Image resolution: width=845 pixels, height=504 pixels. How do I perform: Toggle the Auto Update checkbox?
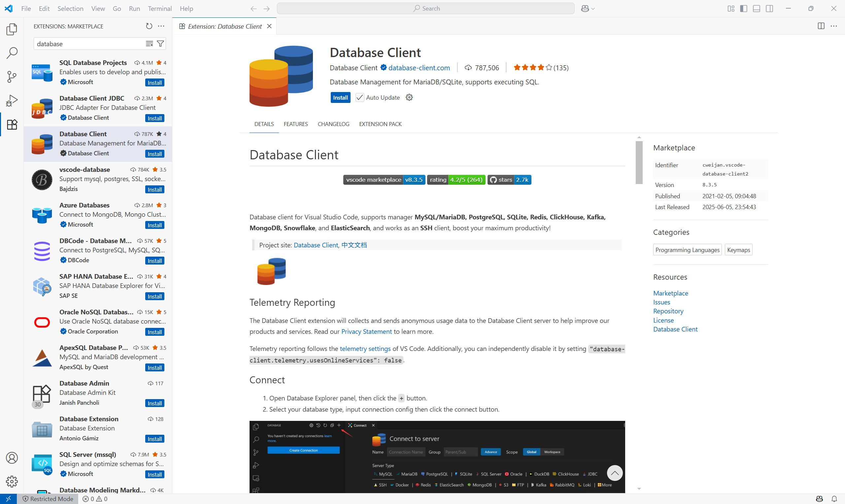(359, 98)
